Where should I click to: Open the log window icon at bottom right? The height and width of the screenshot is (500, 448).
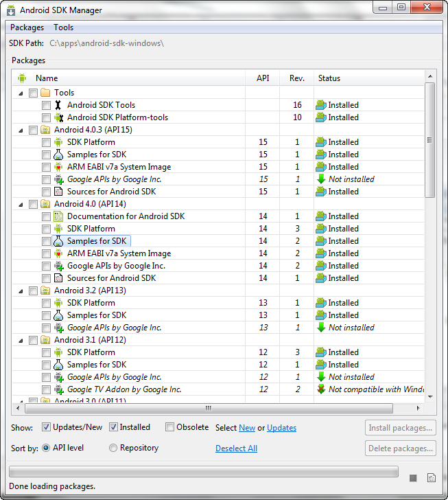coord(431,478)
